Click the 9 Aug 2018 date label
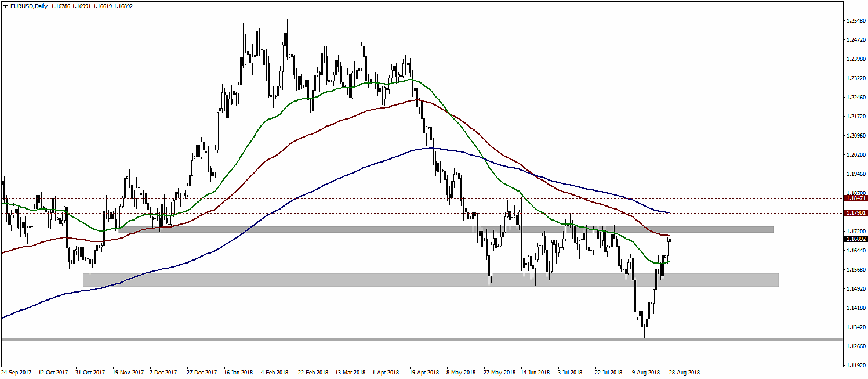868x379 pixels. click(x=646, y=373)
